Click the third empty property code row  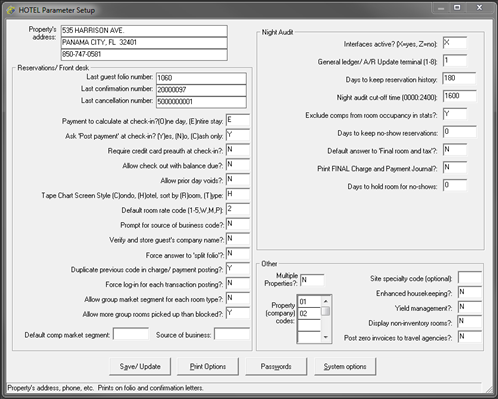(309, 326)
